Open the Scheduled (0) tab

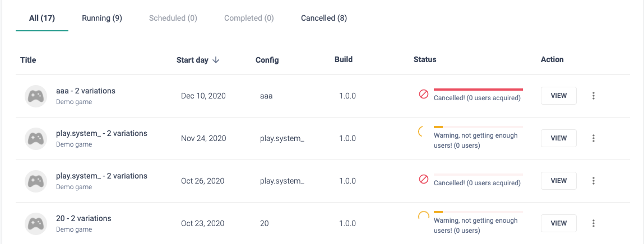[x=173, y=18]
